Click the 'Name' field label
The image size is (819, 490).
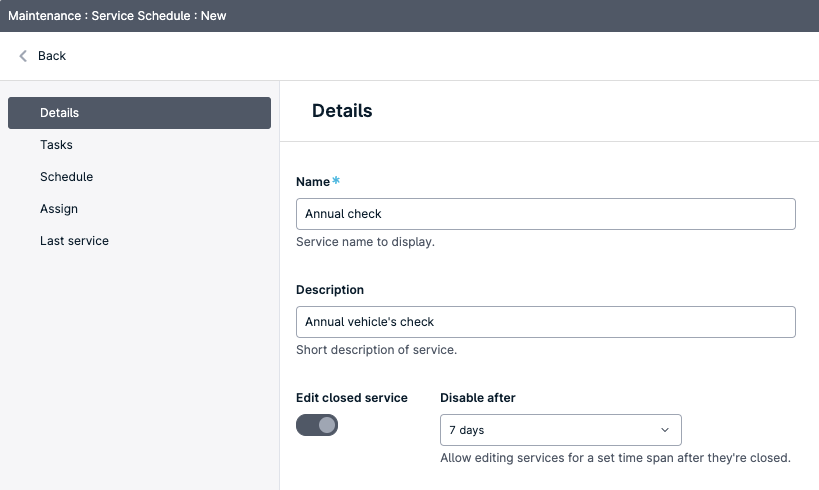tap(313, 182)
